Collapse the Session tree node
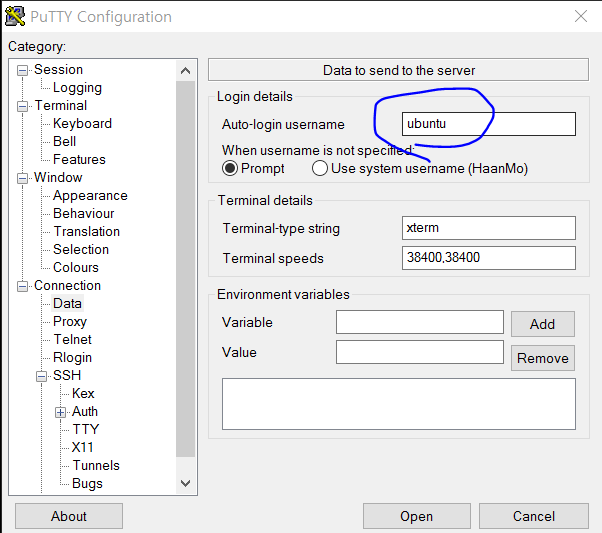 23,70
